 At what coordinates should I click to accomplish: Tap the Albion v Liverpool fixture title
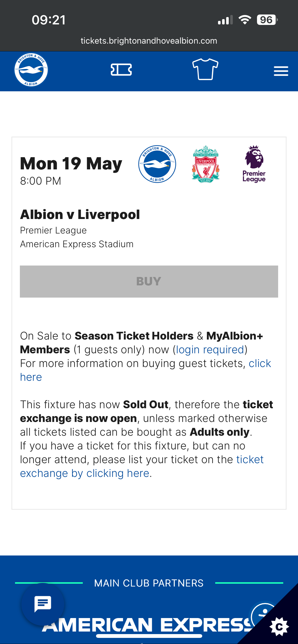pyautogui.click(x=80, y=214)
